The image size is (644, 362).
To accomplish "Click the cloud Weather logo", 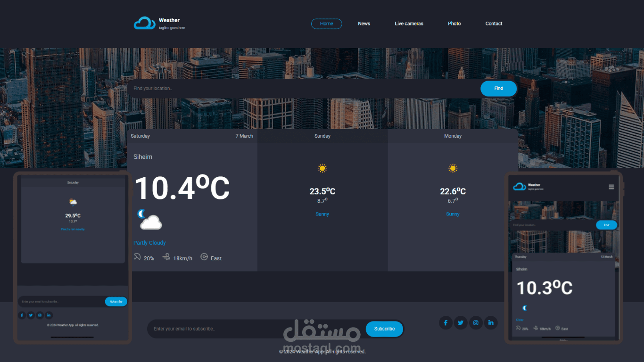I will pos(144,22).
